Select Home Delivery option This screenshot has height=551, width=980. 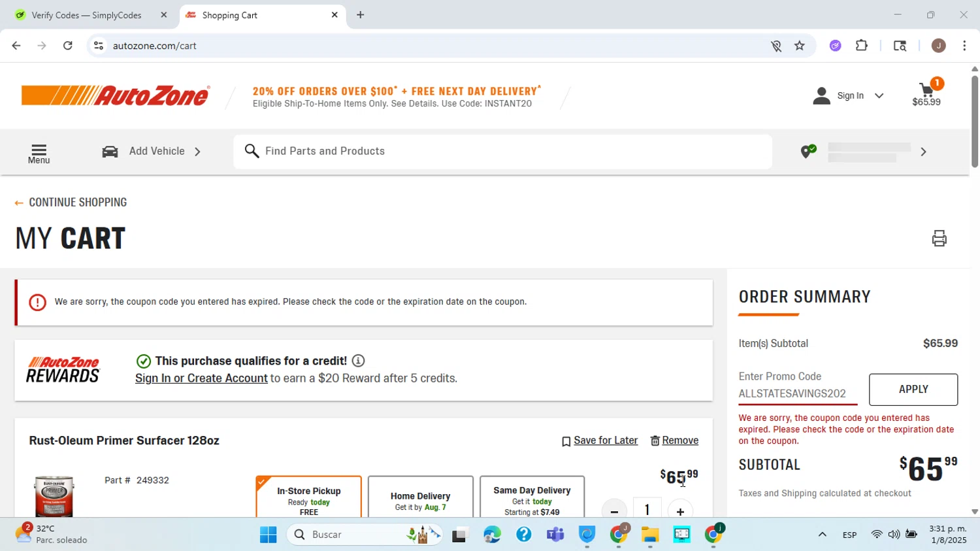coord(421,497)
